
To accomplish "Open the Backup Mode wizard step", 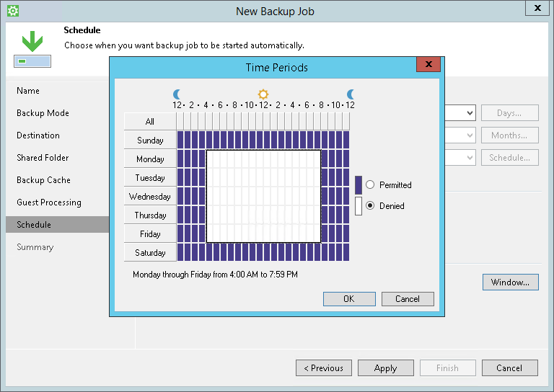I will click(x=43, y=113).
